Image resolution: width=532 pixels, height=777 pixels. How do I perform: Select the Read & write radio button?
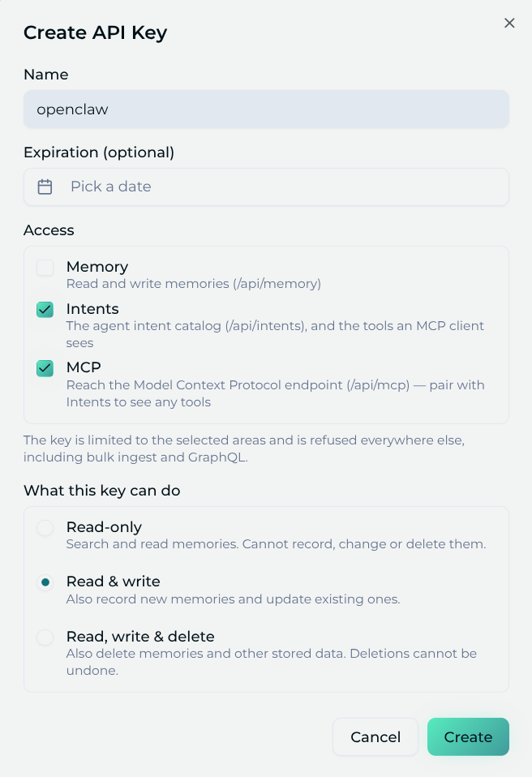coord(45,582)
